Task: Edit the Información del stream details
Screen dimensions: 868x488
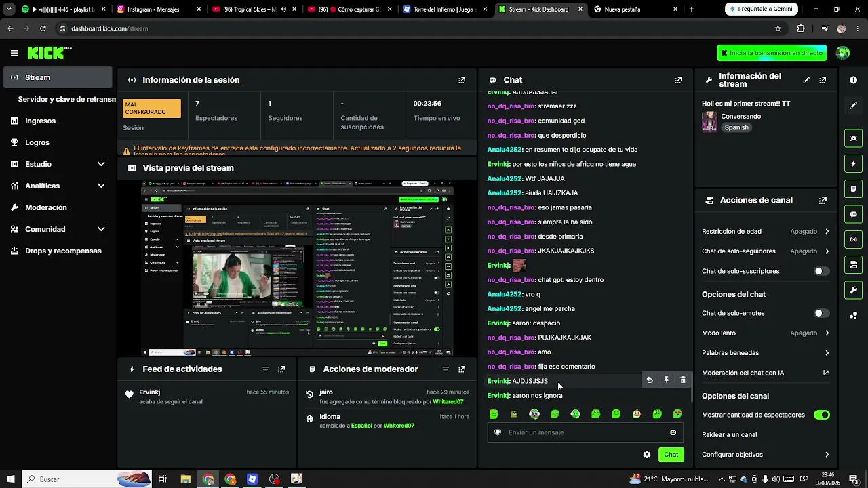Action: click(806, 80)
